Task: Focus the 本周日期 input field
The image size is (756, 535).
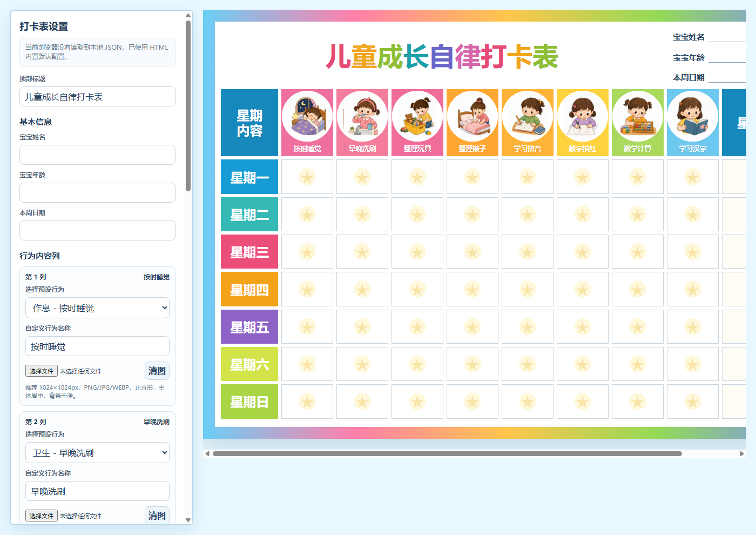Action: (97, 231)
